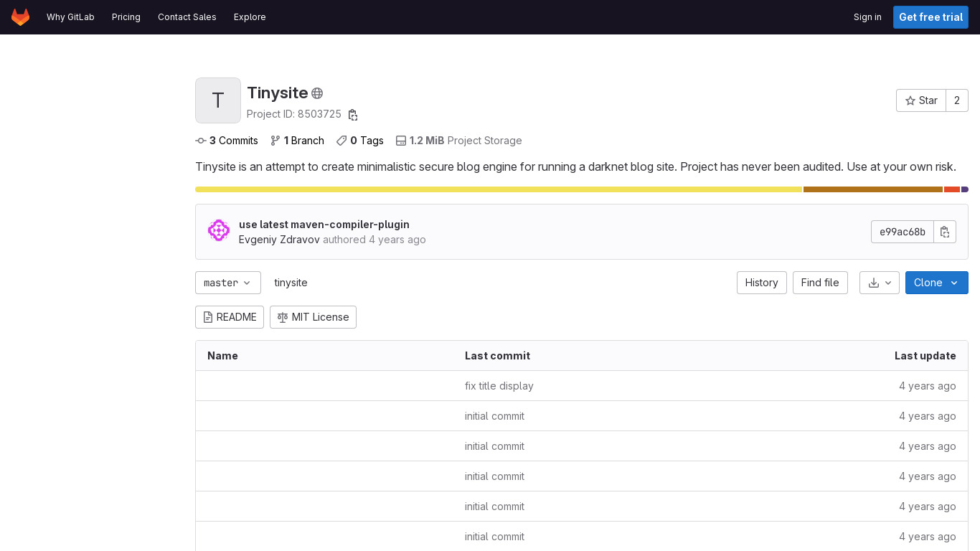The height and width of the screenshot is (551, 980).
Task: Open 1.2 MiB Project Storage link
Action: pos(459,141)
